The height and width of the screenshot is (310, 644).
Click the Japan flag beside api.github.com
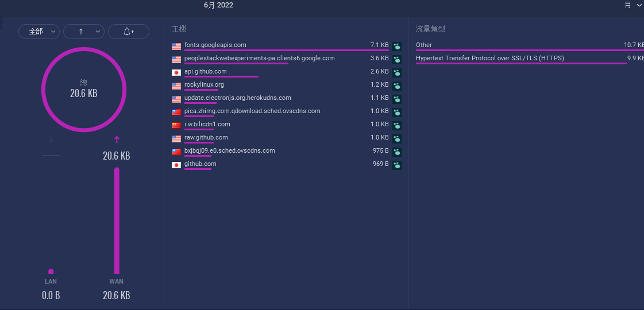pyautogui.click(x=176, y=73)
